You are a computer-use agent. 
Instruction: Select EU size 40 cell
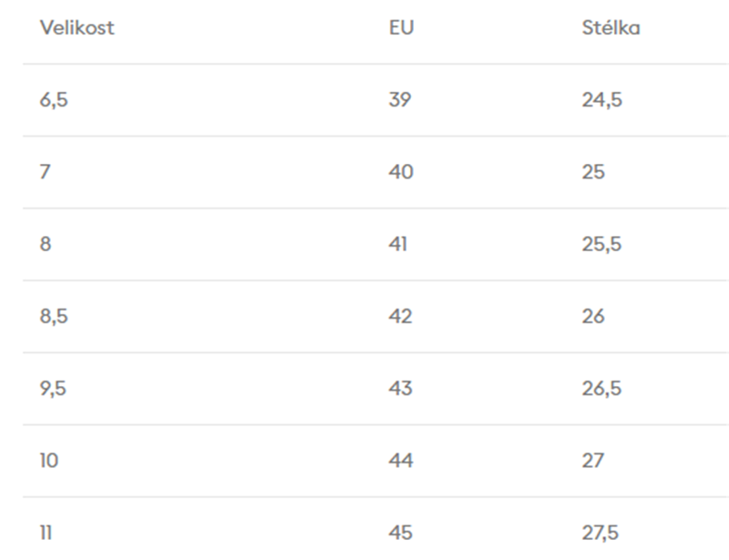(401, 172)
